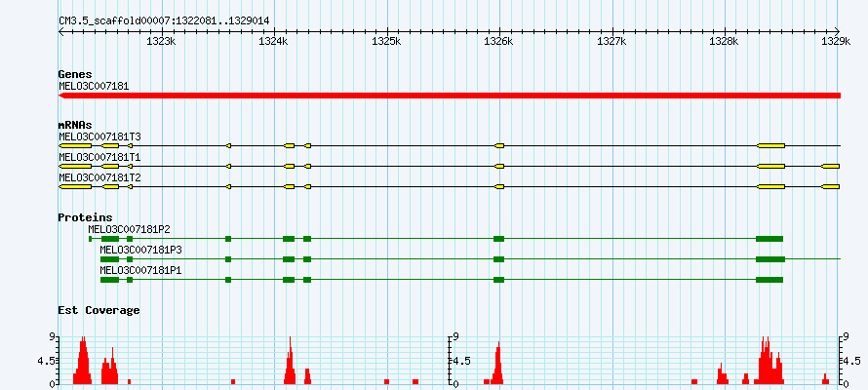Open protein label MELO3C007181P1
Viewport: 868px width, 390px height.
click(140, 270)
